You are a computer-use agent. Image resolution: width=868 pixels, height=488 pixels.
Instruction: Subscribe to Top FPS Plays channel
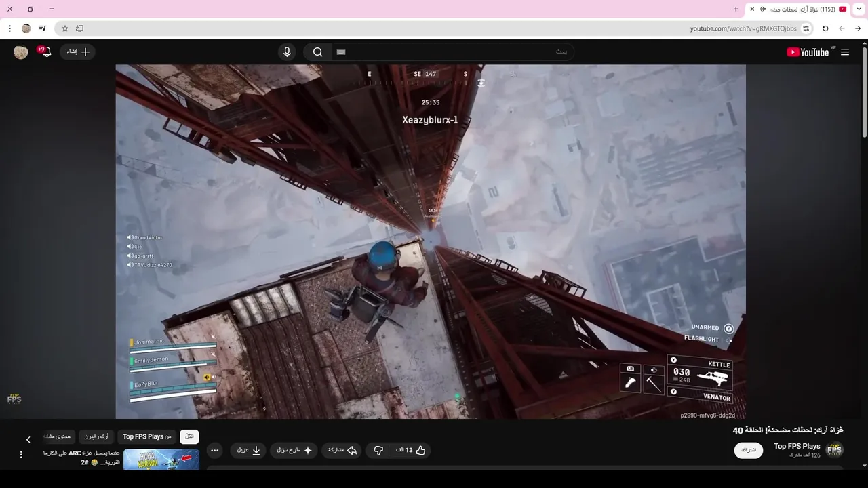[x=749, y=450]
